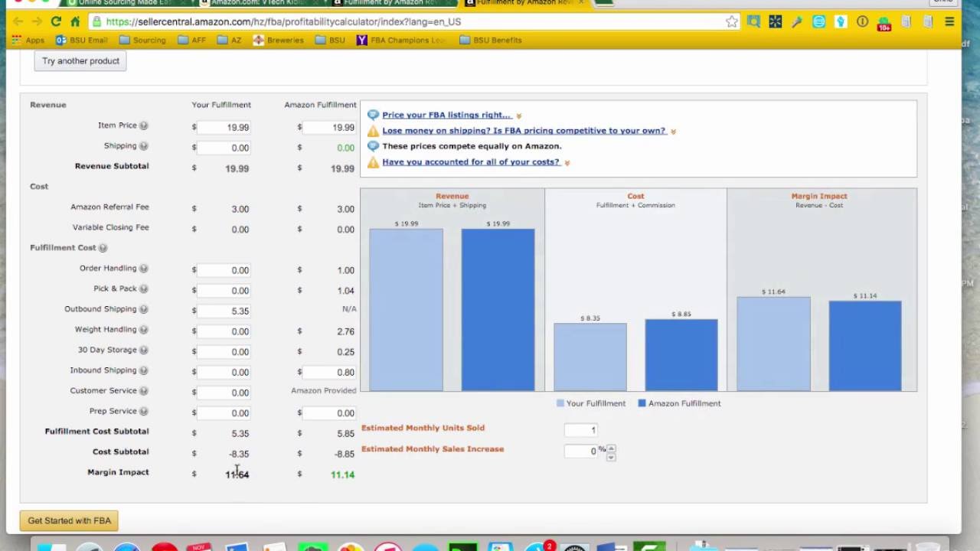Click the Your Fulfillment Outbound Shipping field

(224, 311)
